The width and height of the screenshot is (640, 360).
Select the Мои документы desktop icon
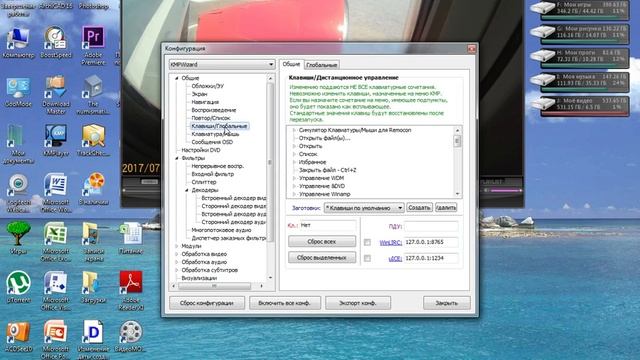coord(18,144)
